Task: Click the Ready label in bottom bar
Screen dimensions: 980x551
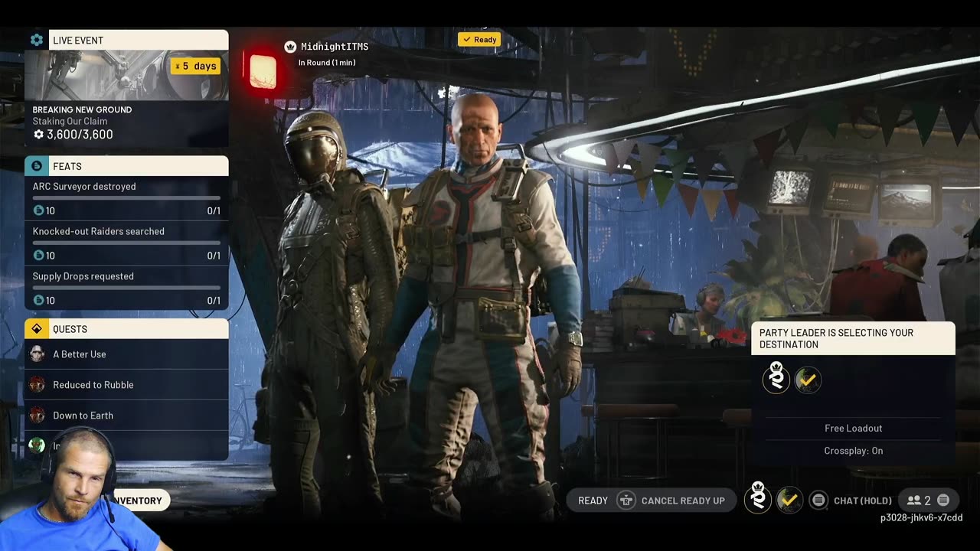Action: 593,500
